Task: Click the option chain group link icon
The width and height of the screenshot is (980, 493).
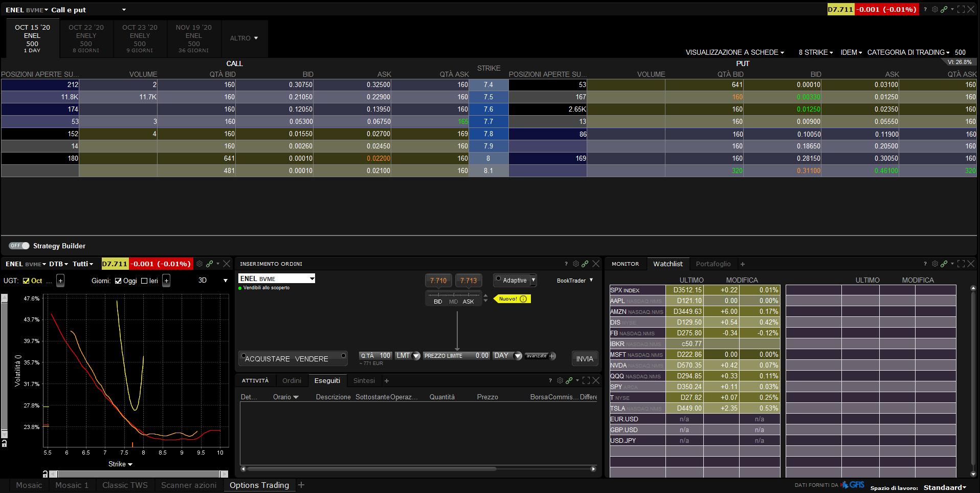Action: tap(944, 9)
